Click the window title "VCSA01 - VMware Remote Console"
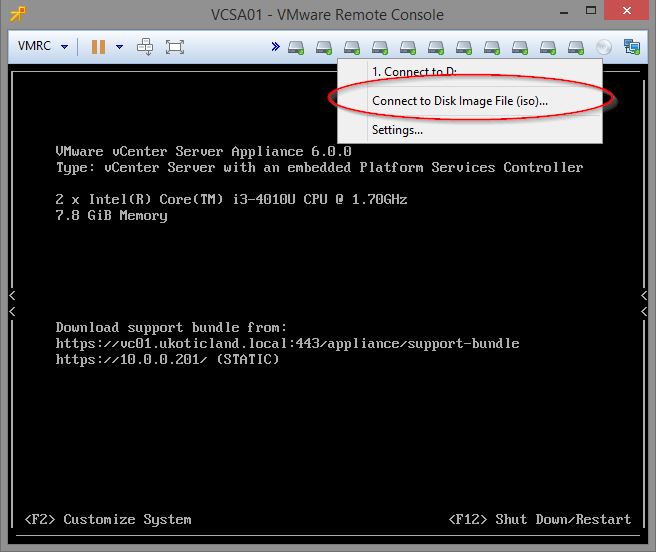The image size is (656, 552). [327, 15]
